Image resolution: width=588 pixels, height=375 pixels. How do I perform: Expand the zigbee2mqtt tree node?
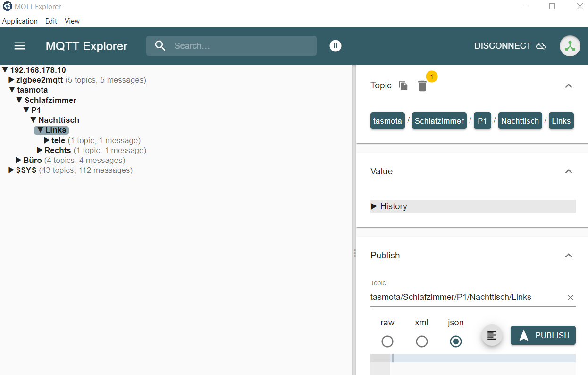[11, 80]
